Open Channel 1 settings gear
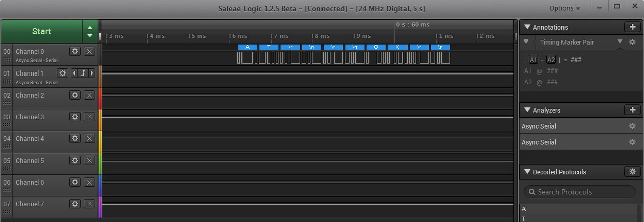This screenshot has height=222, width=644. coord(62,73)
